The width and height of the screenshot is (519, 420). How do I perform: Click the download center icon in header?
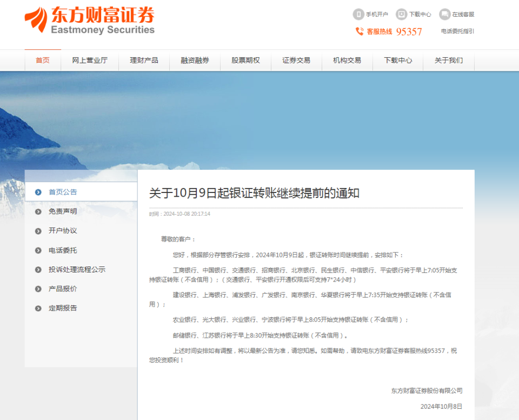coord(401,14)
